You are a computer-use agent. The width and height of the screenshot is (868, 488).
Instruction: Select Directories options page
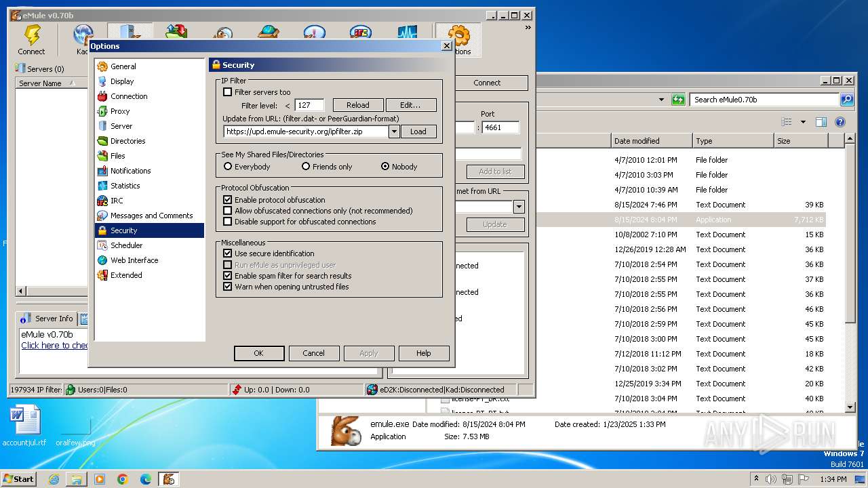pos(127,141)
